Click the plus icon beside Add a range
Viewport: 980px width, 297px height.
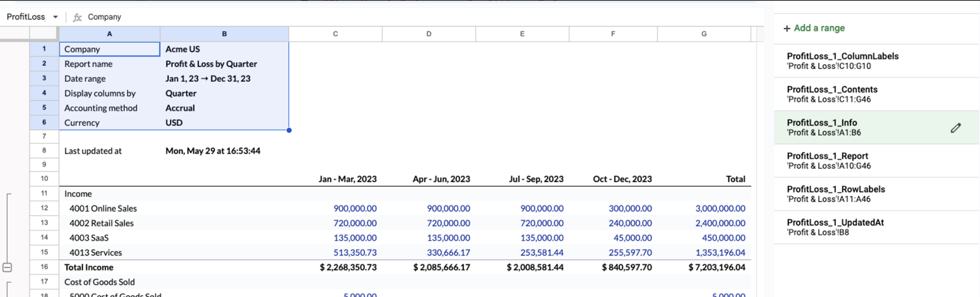787,28
